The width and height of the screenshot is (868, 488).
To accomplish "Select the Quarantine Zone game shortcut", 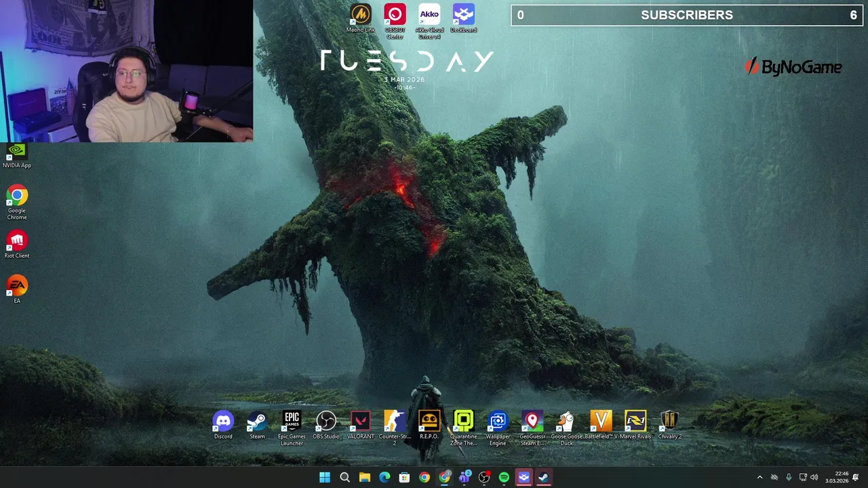I will (x=464, y=428).
